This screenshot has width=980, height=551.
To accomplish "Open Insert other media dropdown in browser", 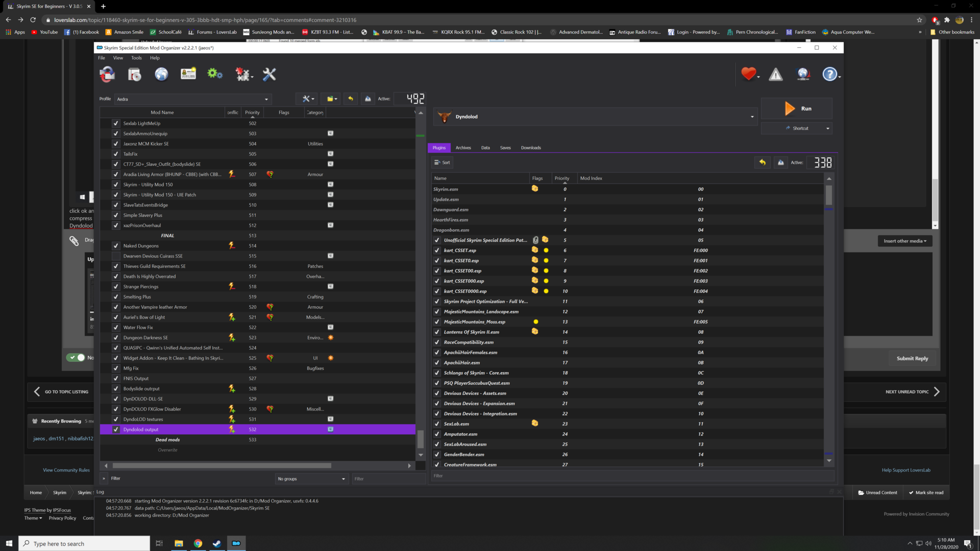I will coord(905,241).
